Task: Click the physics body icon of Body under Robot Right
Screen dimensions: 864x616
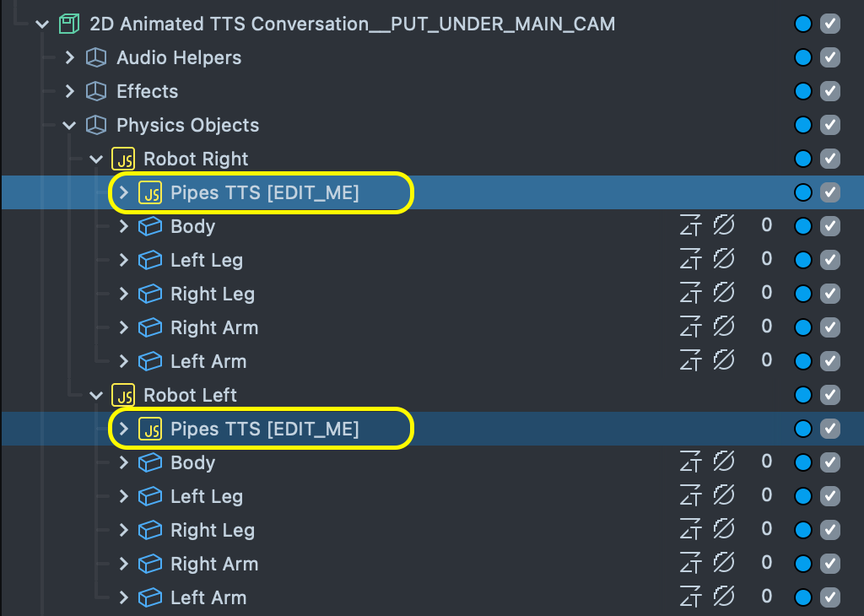Action: (x=150, y=226)
